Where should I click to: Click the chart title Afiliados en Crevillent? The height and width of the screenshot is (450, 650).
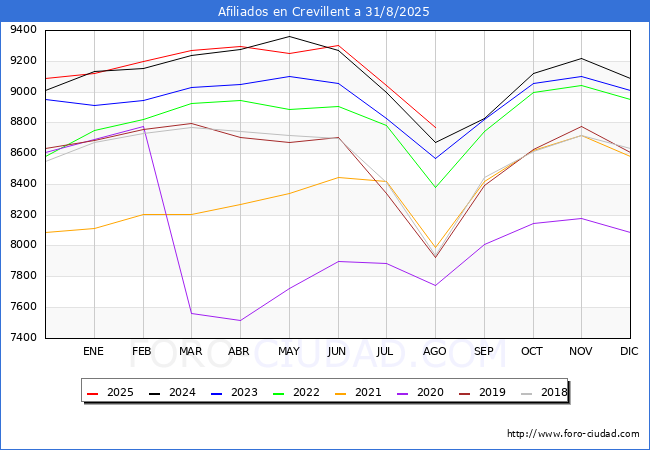[x=323, y=11]
